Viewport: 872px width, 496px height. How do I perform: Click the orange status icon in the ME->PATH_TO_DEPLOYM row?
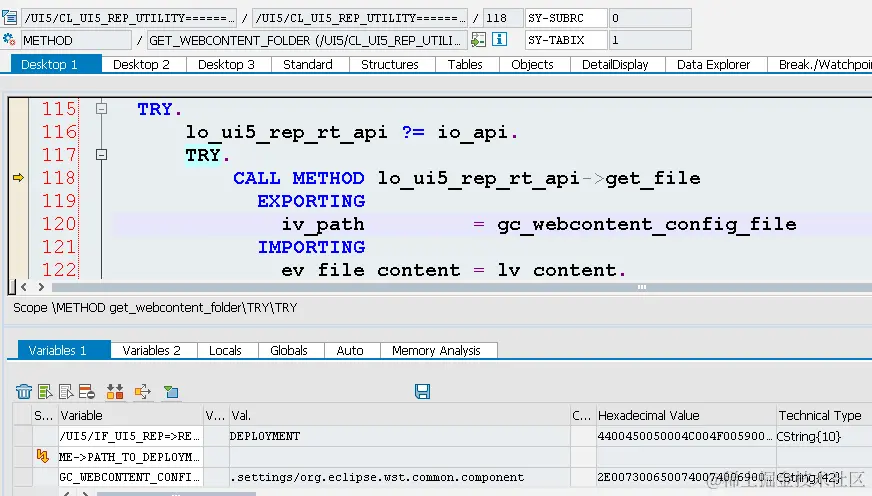click(x=42, y=457)
